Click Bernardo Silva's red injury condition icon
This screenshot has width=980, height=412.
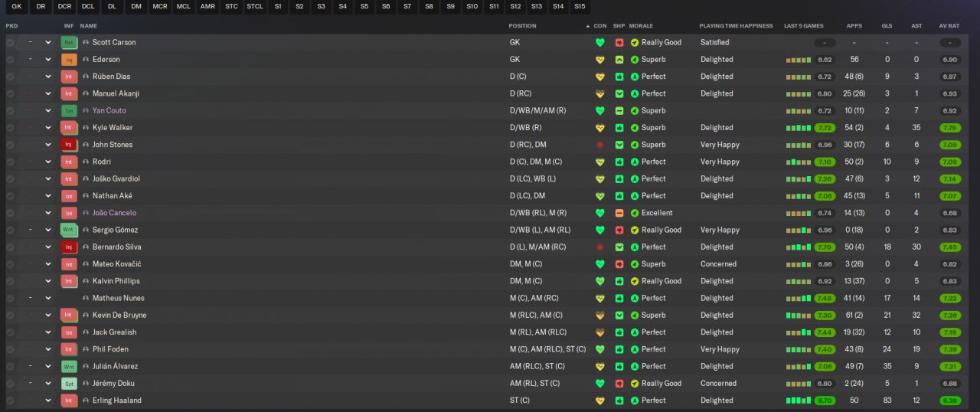click(600, 247)
